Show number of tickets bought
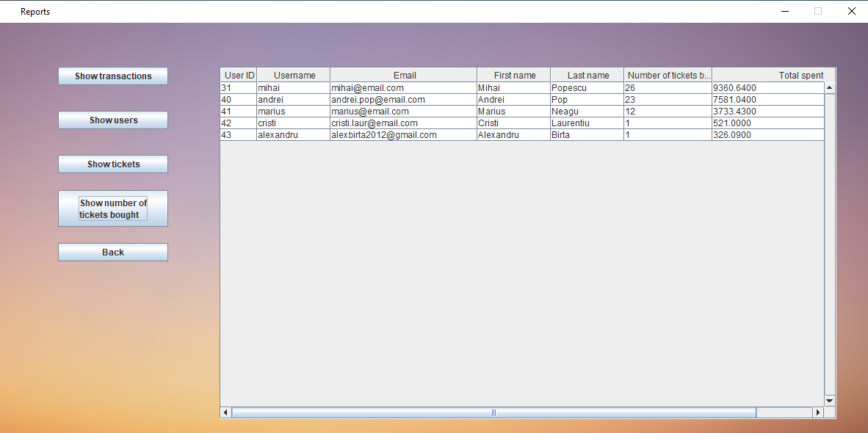868x433 pixels. pyautogui.click(x=113, y=208)
